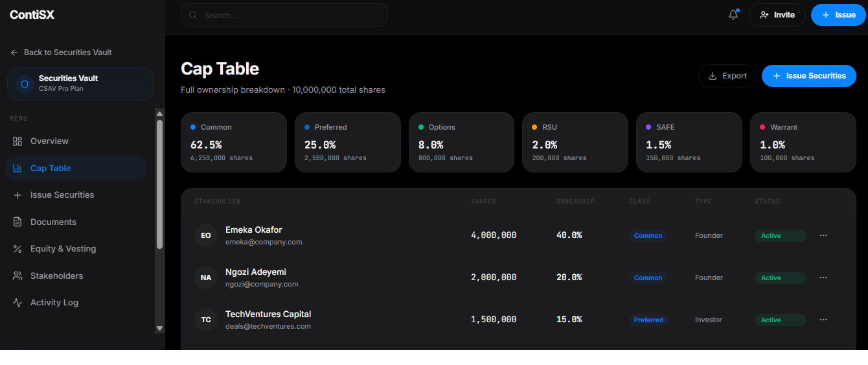Open row options for Emeka Okafor

click(823, 235)
